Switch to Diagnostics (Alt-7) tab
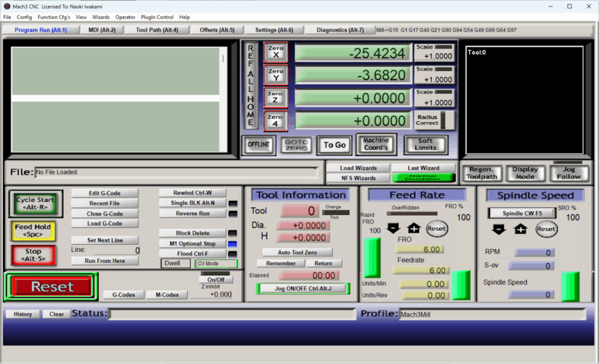The width and height of the screenshot is (599, 364). tap(340, 30)
